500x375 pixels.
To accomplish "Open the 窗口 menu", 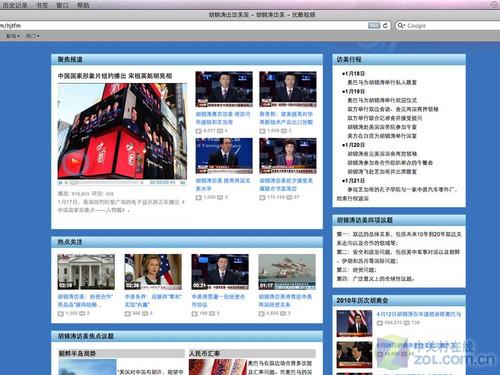I will [x=62, y=5].
